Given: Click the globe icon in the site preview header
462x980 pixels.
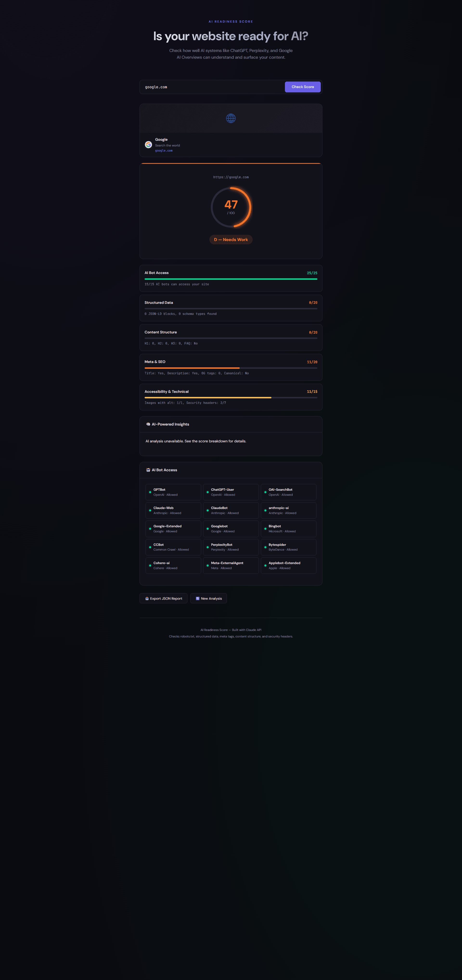Looking at the screenshot, I should [x=231, y=118].
